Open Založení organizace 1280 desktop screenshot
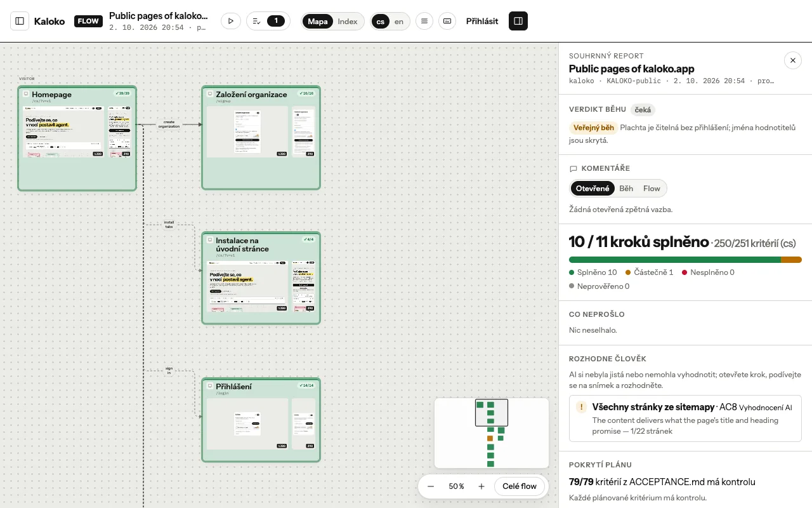Image resolution: width=812 pixels, height=508 pixels. tap(247, 131)
